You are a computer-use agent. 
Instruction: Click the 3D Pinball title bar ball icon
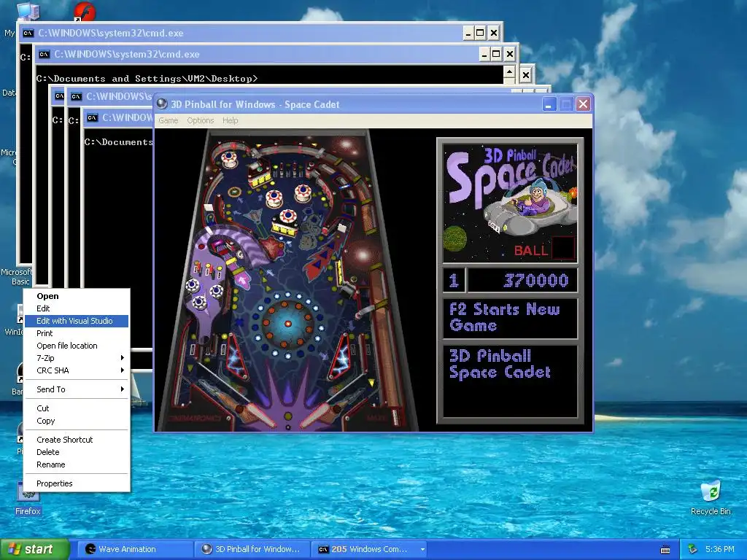point(162,104)
